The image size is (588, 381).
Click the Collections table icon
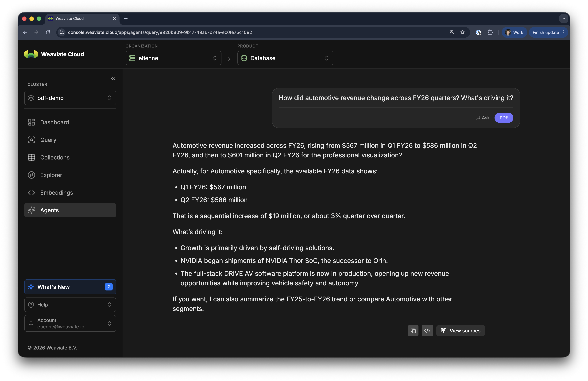[x=31, y=158]
